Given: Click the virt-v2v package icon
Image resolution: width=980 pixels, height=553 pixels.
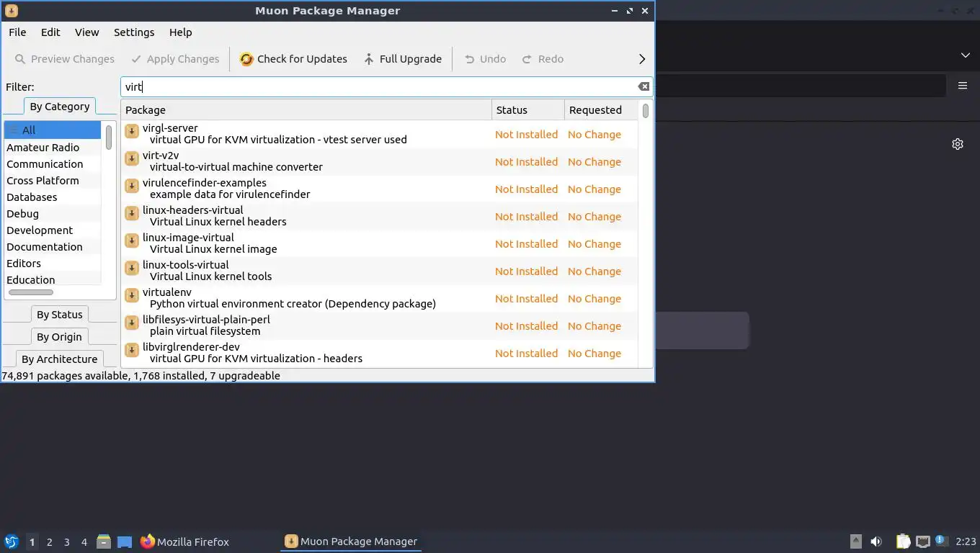Looking at the screenshot, I should click(x=132, y=158).
